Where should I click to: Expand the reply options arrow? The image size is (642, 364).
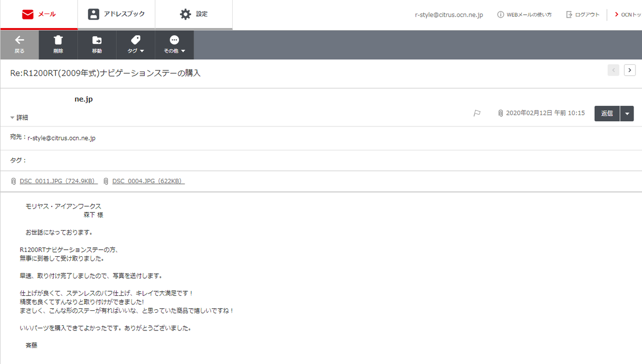(x=627, y=113)
